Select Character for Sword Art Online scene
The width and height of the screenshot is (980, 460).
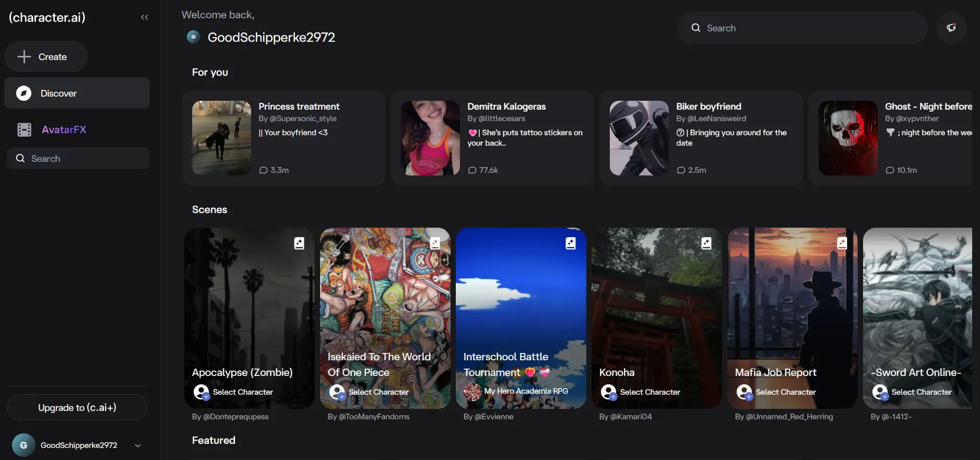click(912, 392)
